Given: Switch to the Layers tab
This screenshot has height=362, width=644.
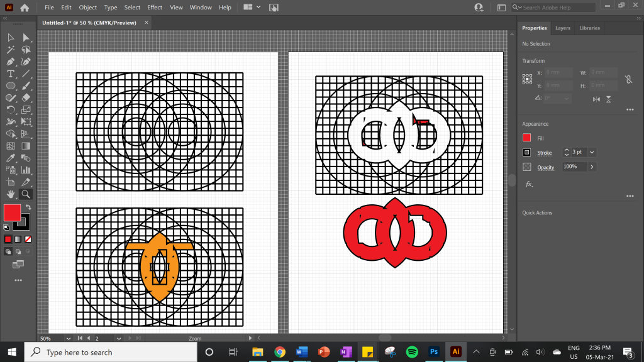Looking at the screenshot, I should click(x=563, y=28).
